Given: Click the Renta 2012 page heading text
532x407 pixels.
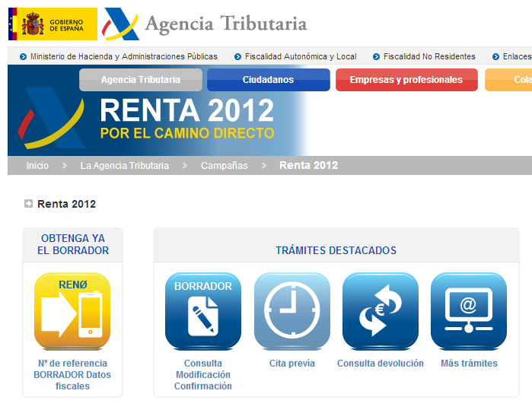Looking at the screenshot, I should (x=66, y=204).
